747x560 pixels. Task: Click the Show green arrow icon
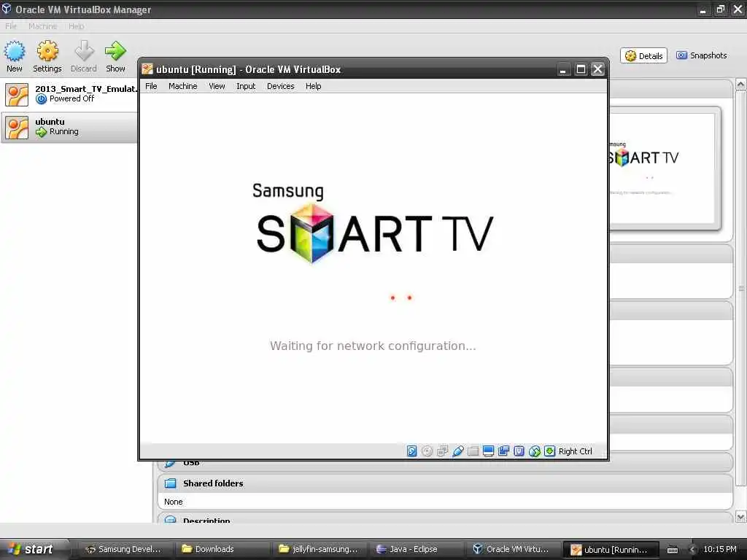tap(115, 51)
